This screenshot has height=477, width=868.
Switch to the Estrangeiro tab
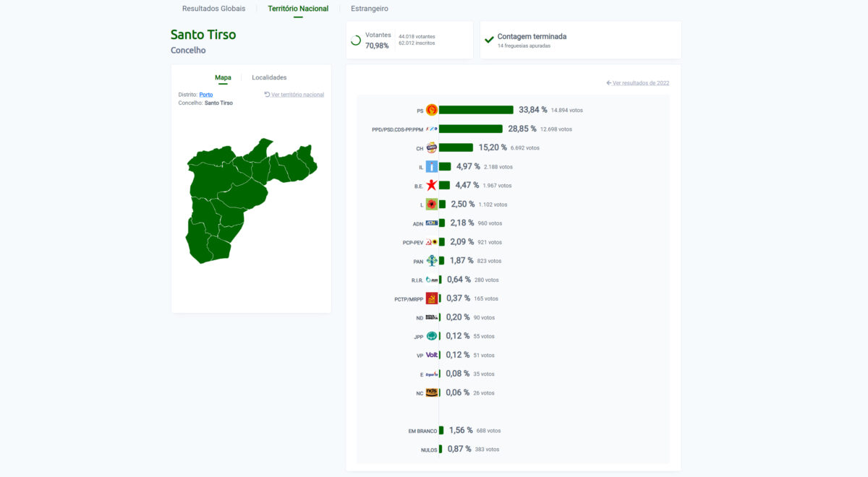[x=370, y=9]
